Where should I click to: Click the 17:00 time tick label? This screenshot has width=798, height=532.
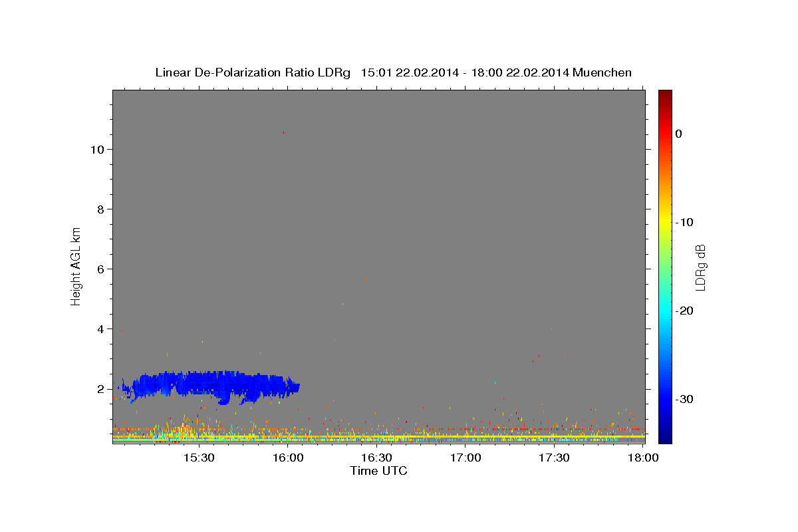coord(465,458)
